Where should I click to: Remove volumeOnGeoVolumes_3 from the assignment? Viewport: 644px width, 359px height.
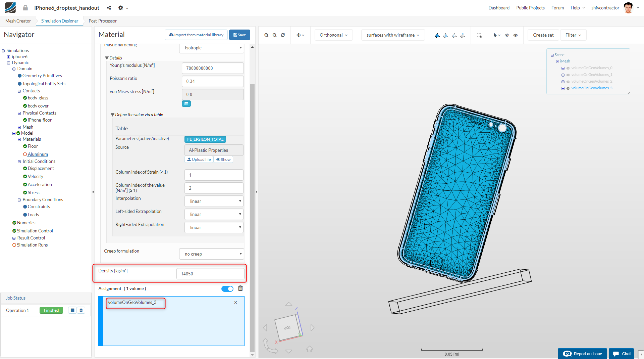(x=235, y=303)
